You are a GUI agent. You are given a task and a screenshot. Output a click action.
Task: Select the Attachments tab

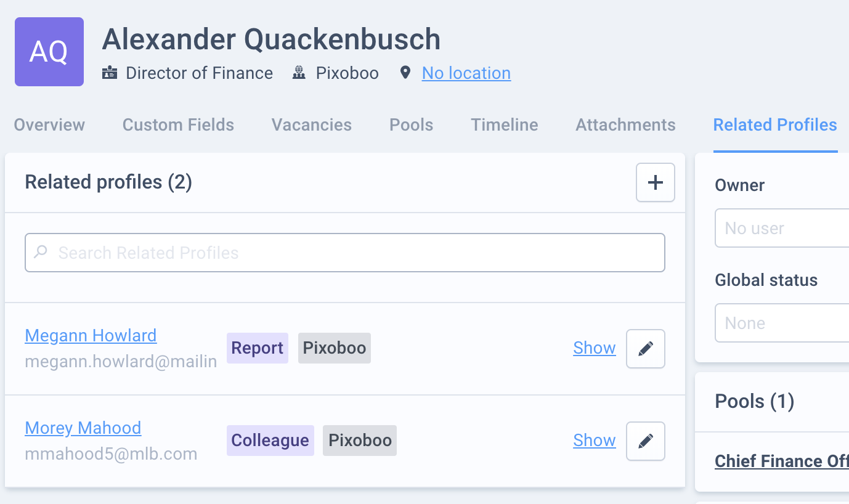pyautogui.click(x=625, y=125)
